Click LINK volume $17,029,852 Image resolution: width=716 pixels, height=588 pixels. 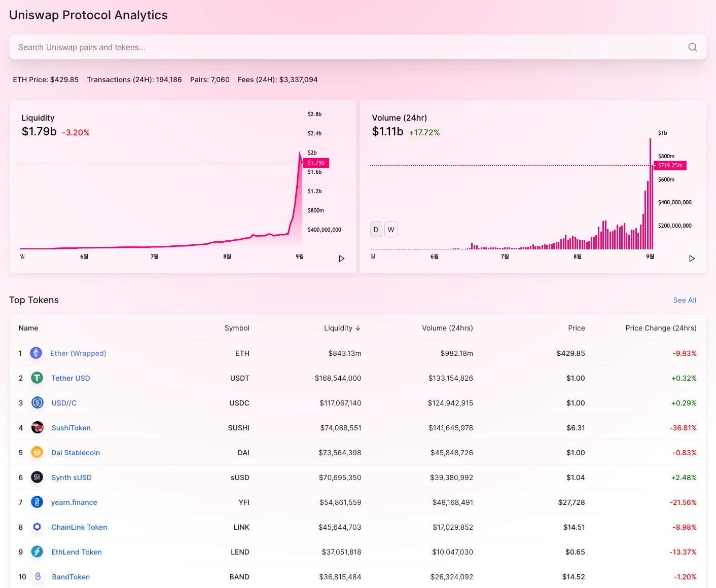453,527
